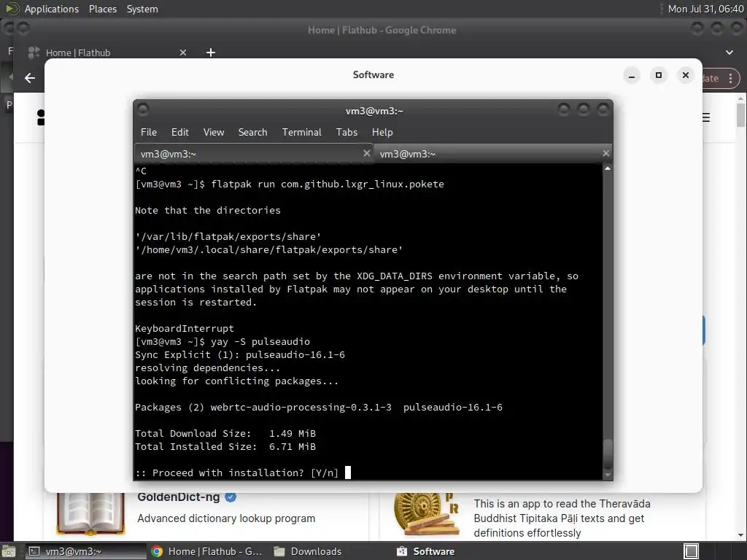Image resolution: width=747 pixels, height=560 pixels.
Task: Open the Applications menu in top panel
Action: click(52, 9)
